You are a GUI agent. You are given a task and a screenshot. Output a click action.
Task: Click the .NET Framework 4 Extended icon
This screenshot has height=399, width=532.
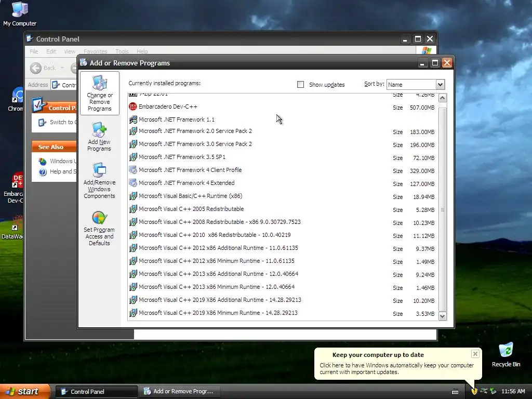(x=132, y=183)
